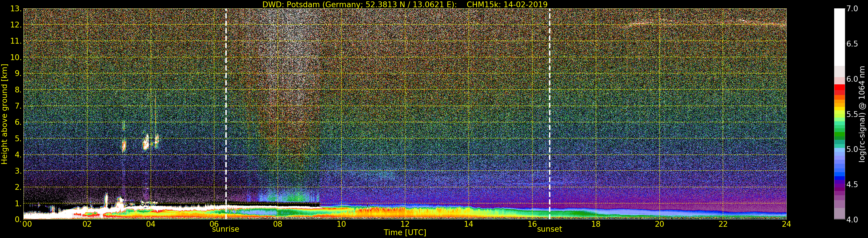The image size is (868, 238).
Task: Click the time axis tick label "02"
Action: (87, 224)
